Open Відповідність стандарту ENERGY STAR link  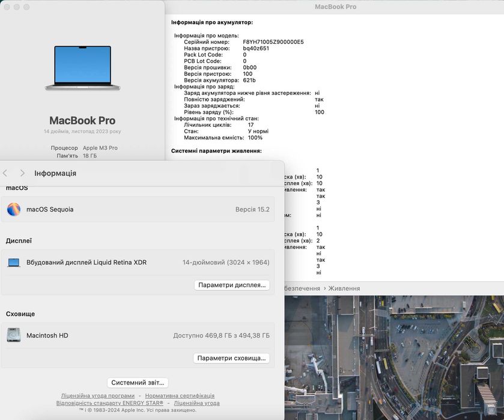pyautogui.click(x=109, y=403)
